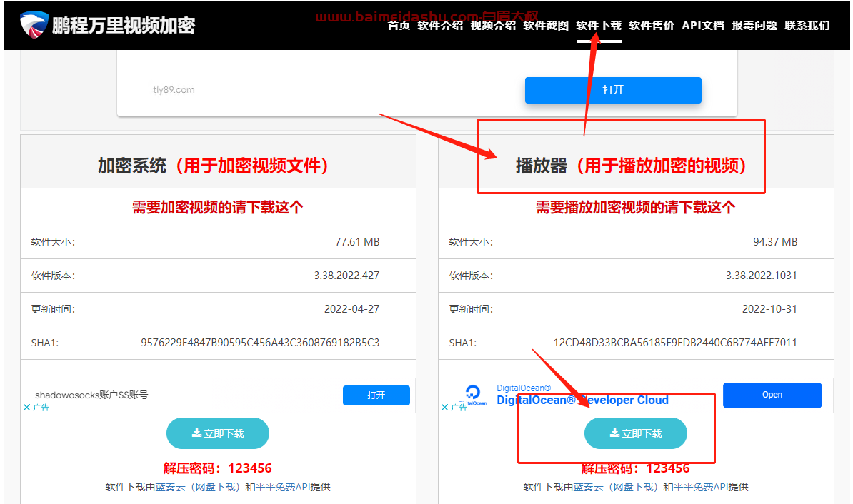This screenshot has width=853, height=504.
Task: Click 打开 on the shadowsocks ad
Action: (x=376, y=395)
